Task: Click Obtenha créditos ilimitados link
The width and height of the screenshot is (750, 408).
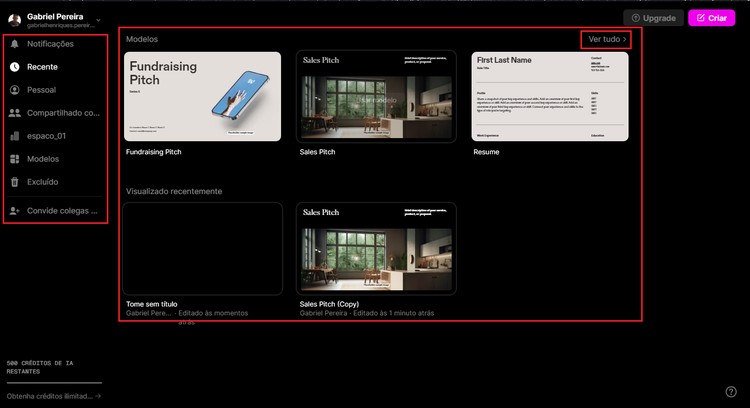Action: 54,396
